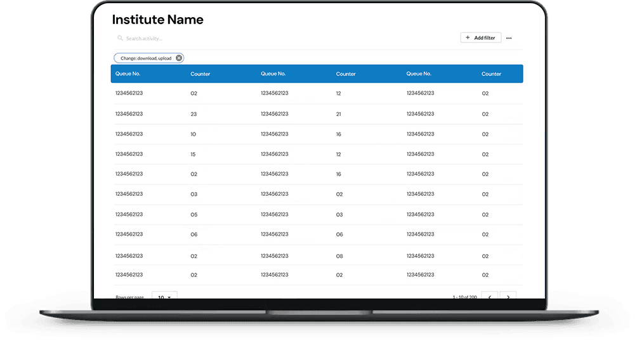This screenshot has width=644, height=341.
Task: Select the table counter cell showing 10
Action: point(193,134)
